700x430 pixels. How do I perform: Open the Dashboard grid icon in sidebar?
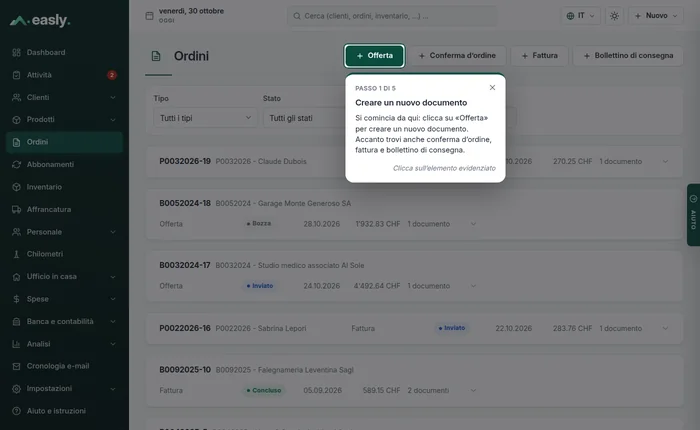(17, 52)
